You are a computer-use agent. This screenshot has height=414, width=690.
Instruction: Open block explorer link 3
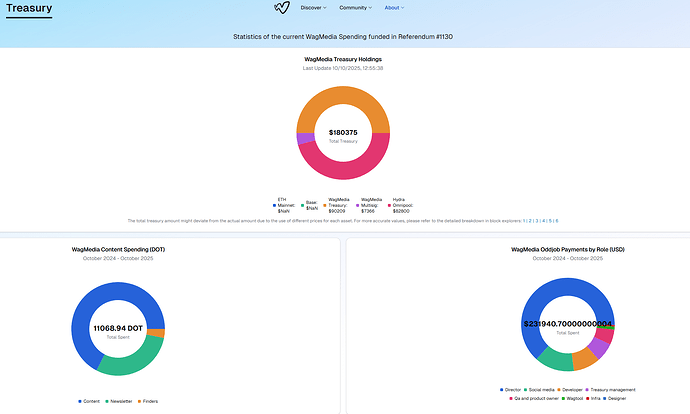tap(537, 221)
